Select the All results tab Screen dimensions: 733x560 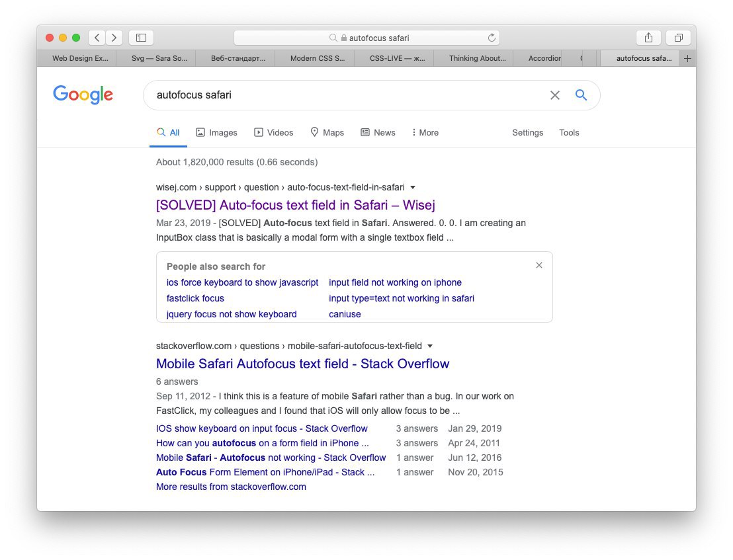click(x=168, y=133)
